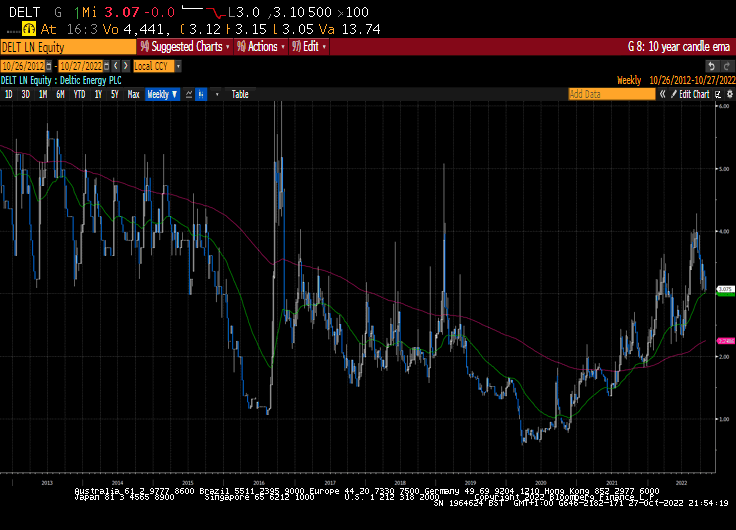Select the candle chart type icon

(202, 94)
